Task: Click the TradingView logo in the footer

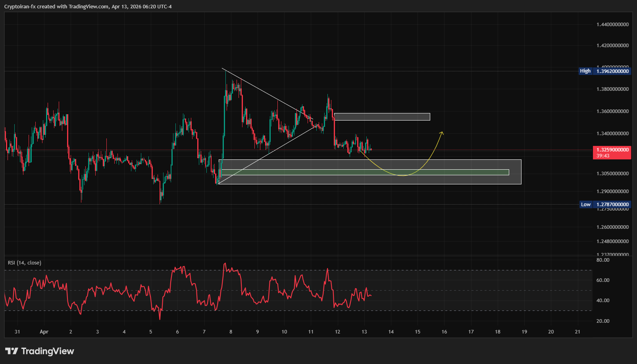Action: [39, 351]
